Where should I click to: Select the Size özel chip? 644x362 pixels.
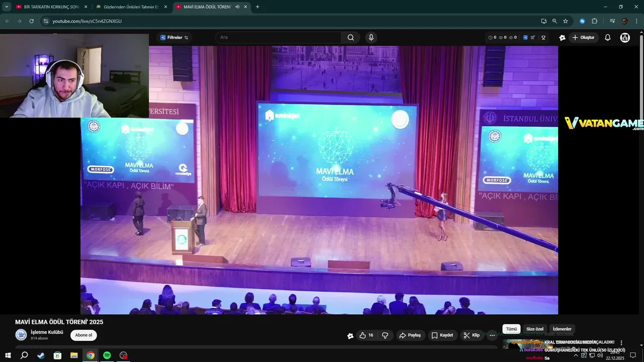(x=535, y=329)
